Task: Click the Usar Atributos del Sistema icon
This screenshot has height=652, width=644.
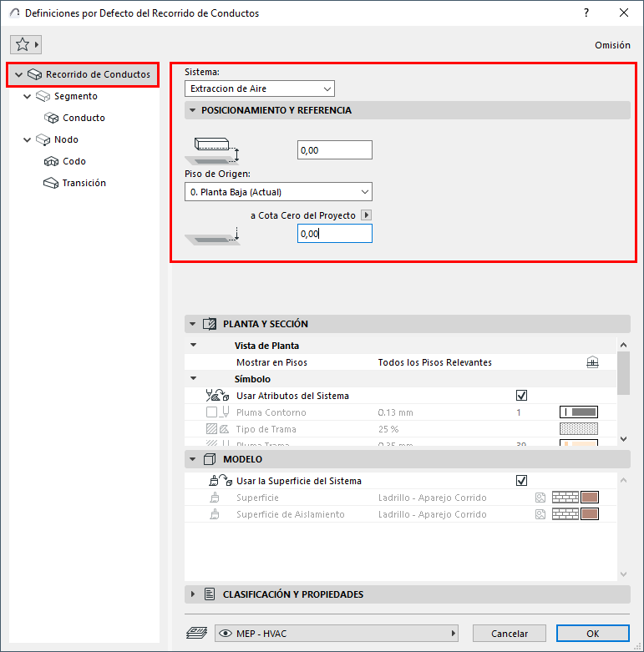Action: (217, 395)
